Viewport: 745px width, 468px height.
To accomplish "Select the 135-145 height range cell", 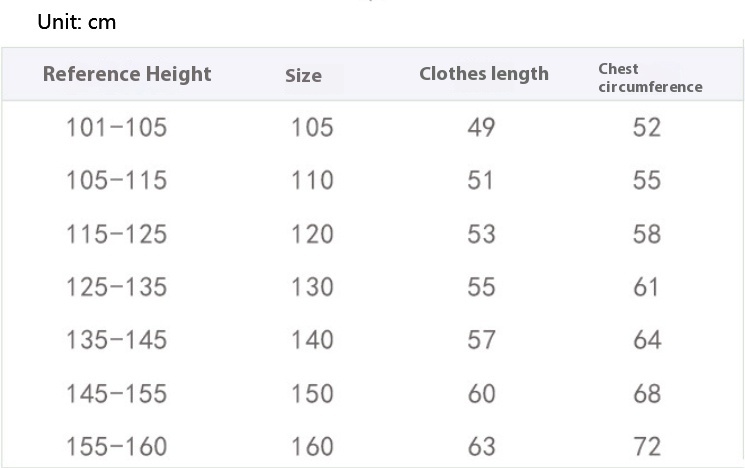I will [x=116, y=340].
